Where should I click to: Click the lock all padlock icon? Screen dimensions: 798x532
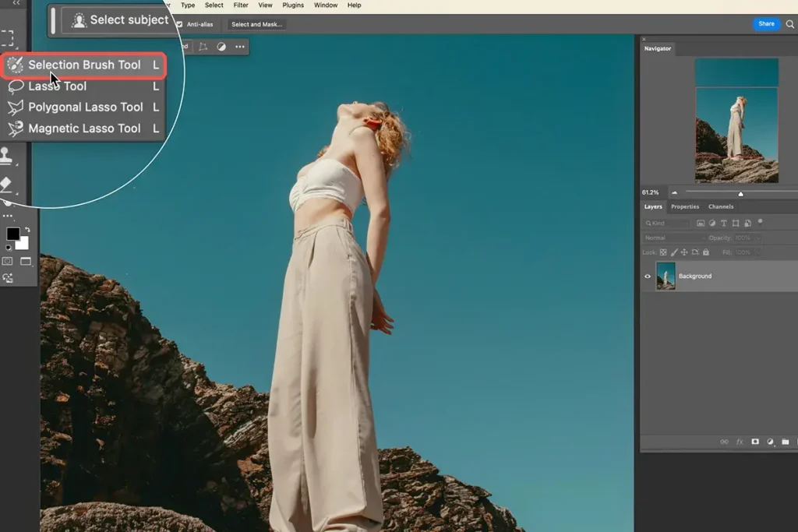[x=706, y=252]
